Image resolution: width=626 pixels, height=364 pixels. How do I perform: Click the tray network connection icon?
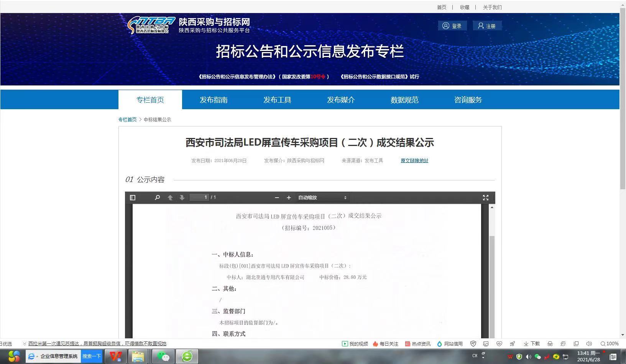[x=565, y=357]
